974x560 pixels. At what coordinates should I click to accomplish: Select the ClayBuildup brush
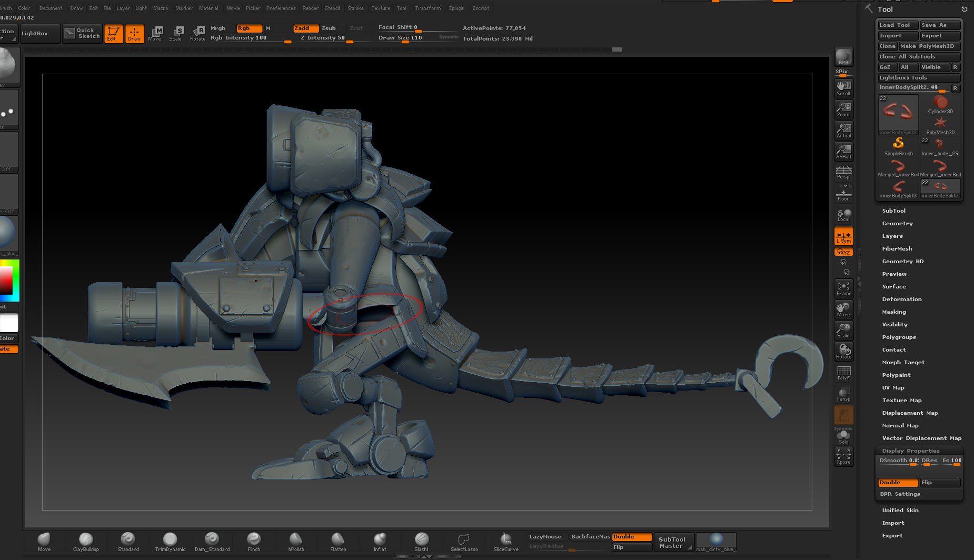coord(86,542)
